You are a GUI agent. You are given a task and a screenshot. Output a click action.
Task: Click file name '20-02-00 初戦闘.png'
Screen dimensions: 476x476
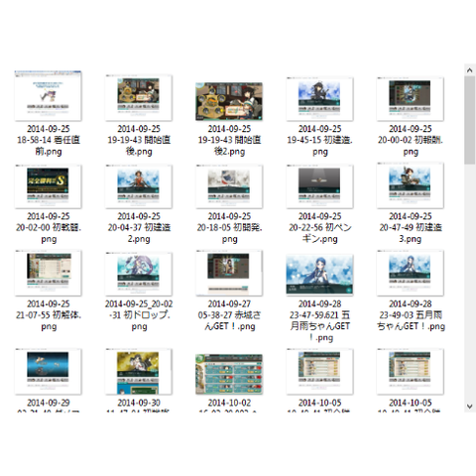[49, 227]
